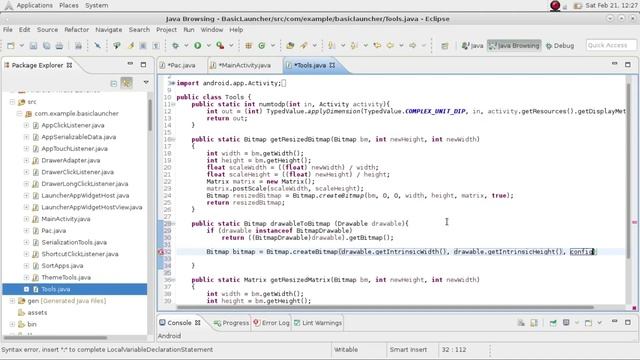
Task: Click the Pin Console toolbar icon
Action: pyautogui.click(x=553, y=323)
